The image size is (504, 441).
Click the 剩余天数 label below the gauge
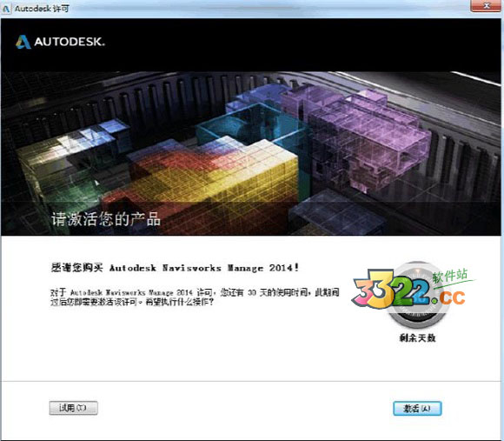(x=417, y=337)
